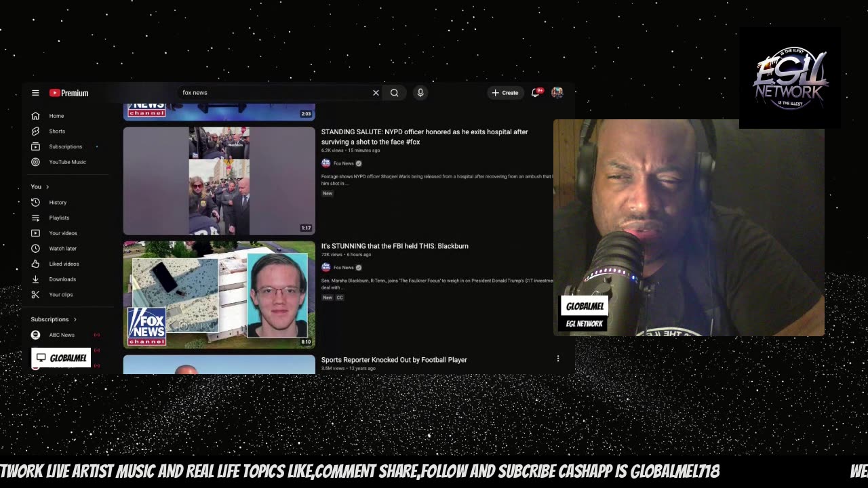Click the Shorts icon
868x488 pixels.
click(35, 131)
